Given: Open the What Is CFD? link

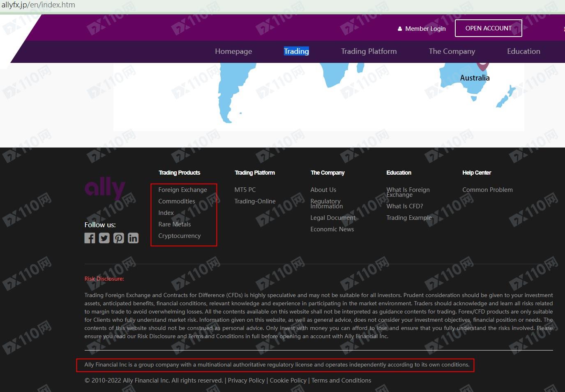Looking at the screenshot, I should point(404,206).
